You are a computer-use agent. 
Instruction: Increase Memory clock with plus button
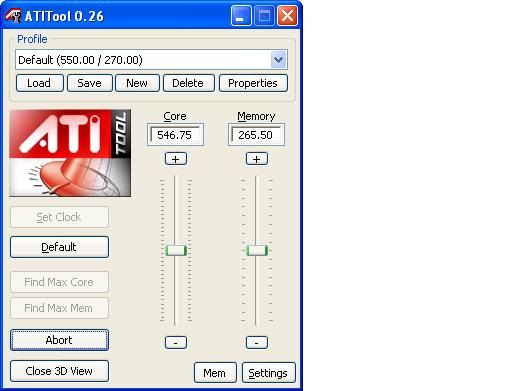coord(256,159)
